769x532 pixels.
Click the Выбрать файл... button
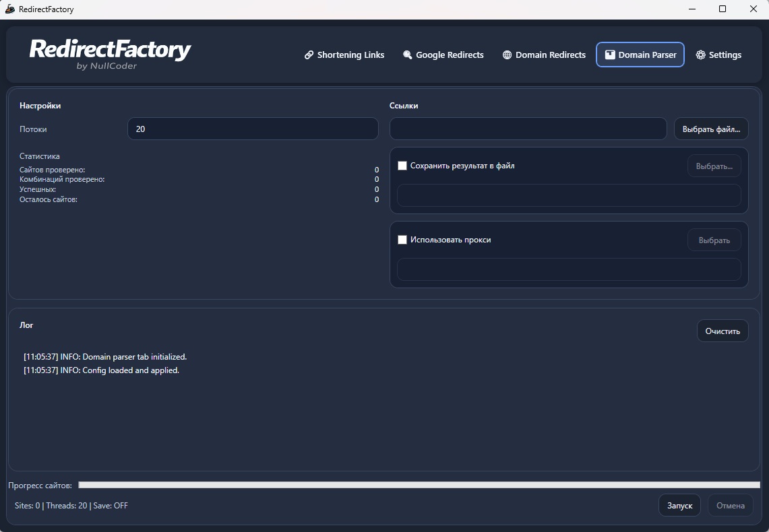pos(711,129)
